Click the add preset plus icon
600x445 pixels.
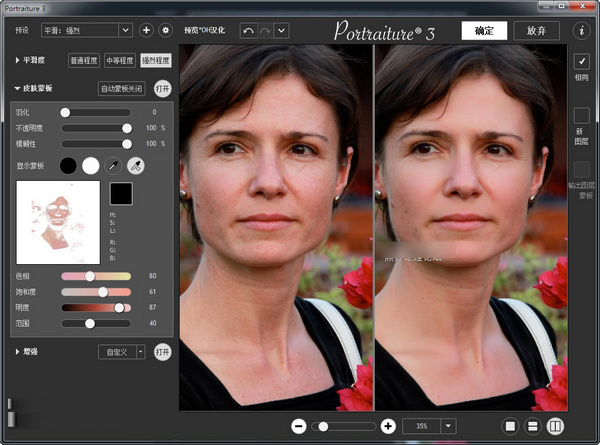tap(146, 30)
